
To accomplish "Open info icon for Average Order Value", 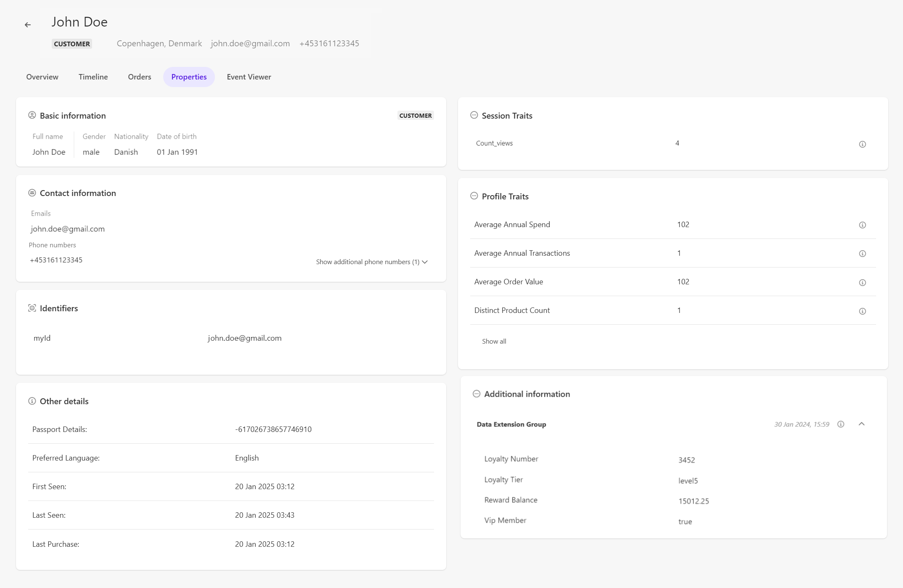I will [862, 283].
